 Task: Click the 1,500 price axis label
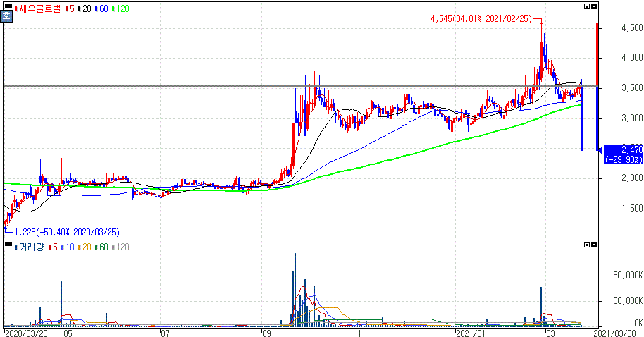632,209
